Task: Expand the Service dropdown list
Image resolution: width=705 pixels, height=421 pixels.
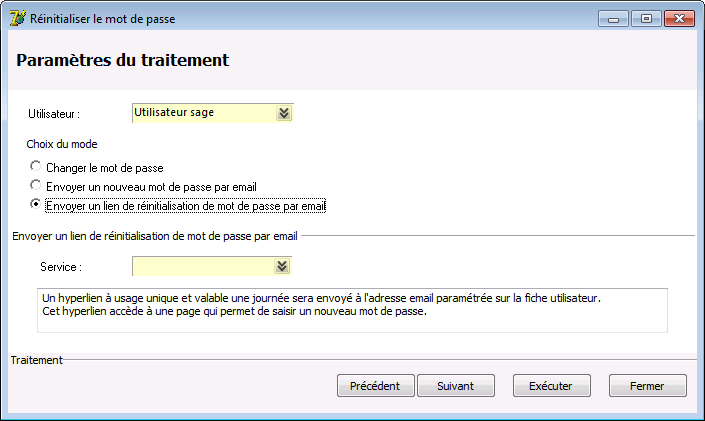Action: click(282, 266)
